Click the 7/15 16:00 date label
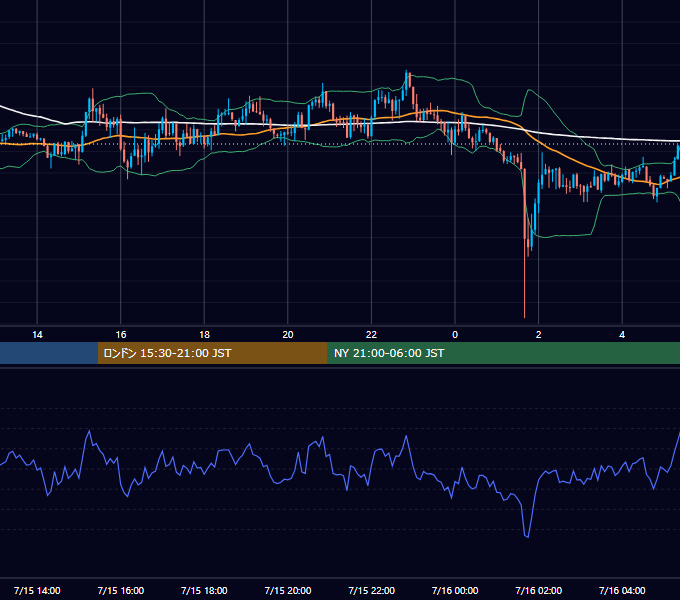 coord(121,590)
